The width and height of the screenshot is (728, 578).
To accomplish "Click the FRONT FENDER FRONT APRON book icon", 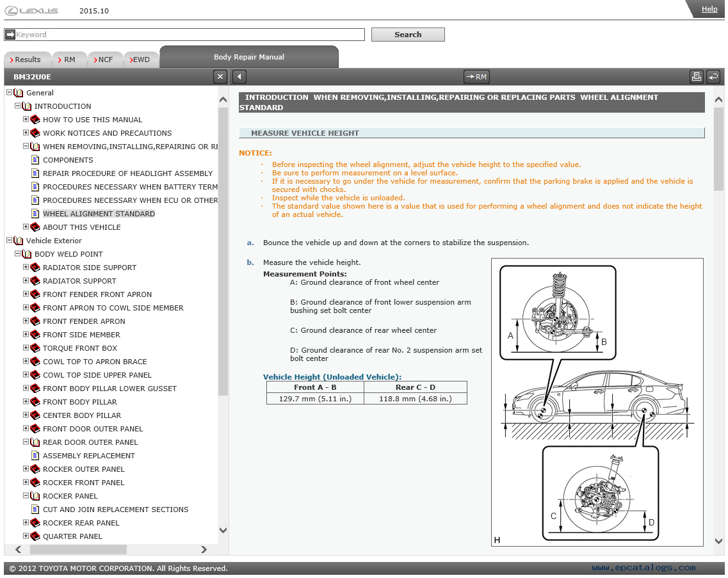I will coord(35,294).
